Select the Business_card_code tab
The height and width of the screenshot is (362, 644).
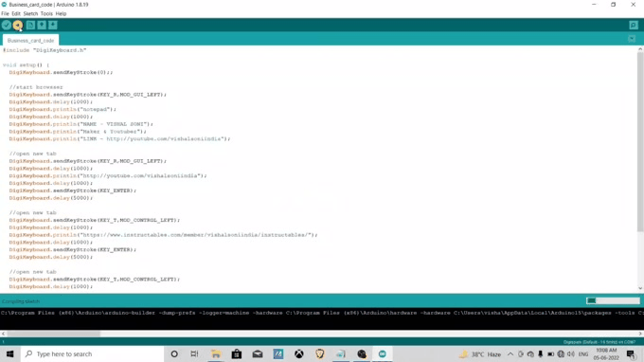[30, 40]
